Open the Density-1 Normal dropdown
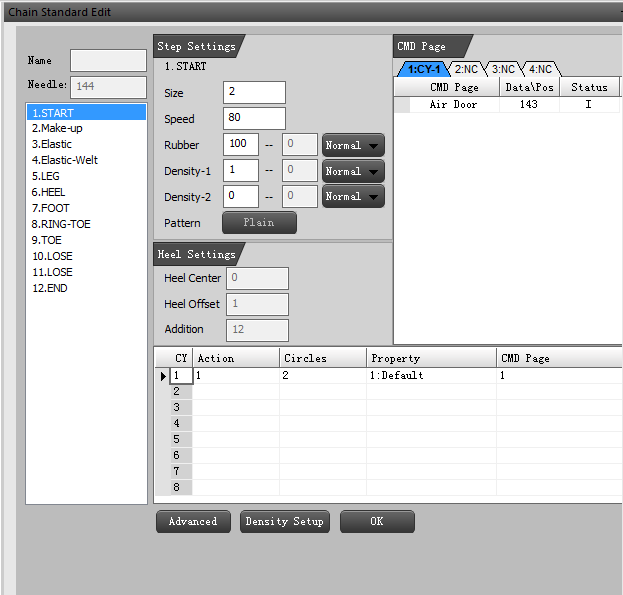 (x=353, y=171)
